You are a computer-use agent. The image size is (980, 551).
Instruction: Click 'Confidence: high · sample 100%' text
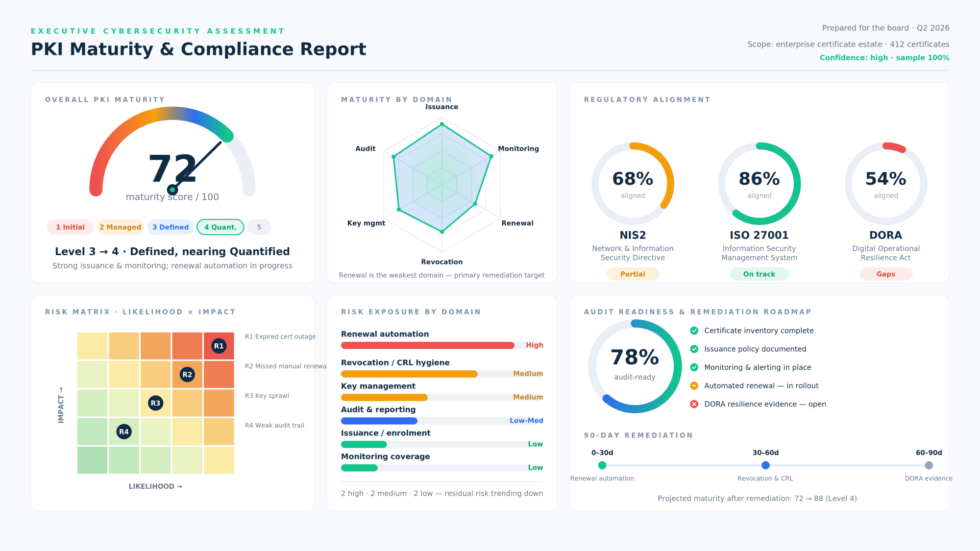click(x=884, y=58)
